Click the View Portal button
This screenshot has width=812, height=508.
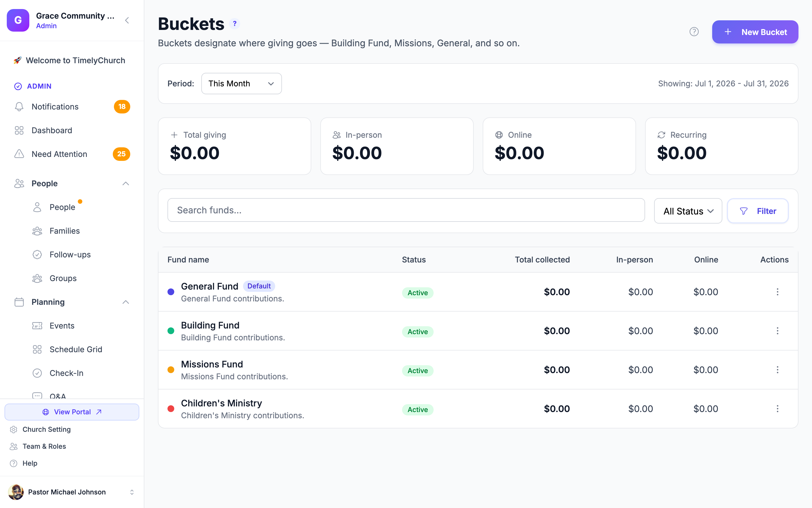tap(72, 412)
